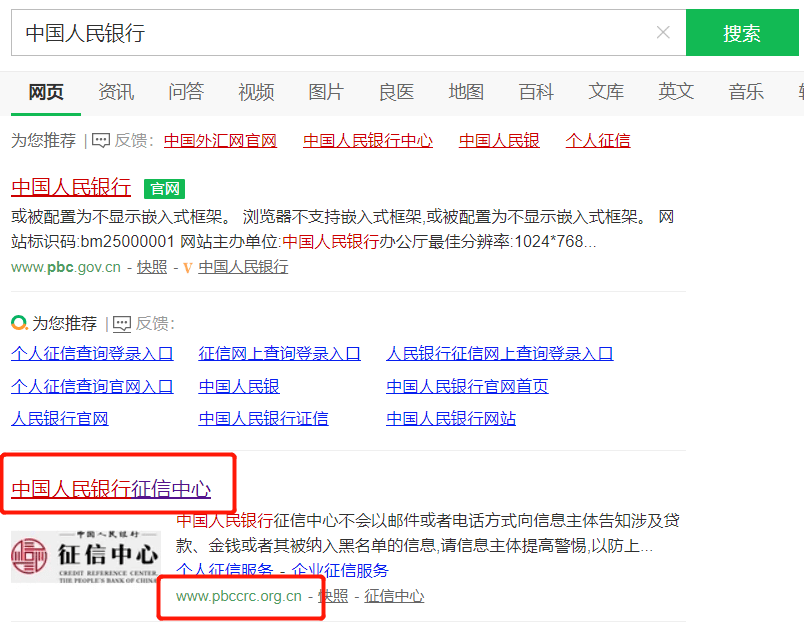Click the top feedback speech-bubble icon
Viewport: 804px width, 641px height.
click(x=100, y=141)
